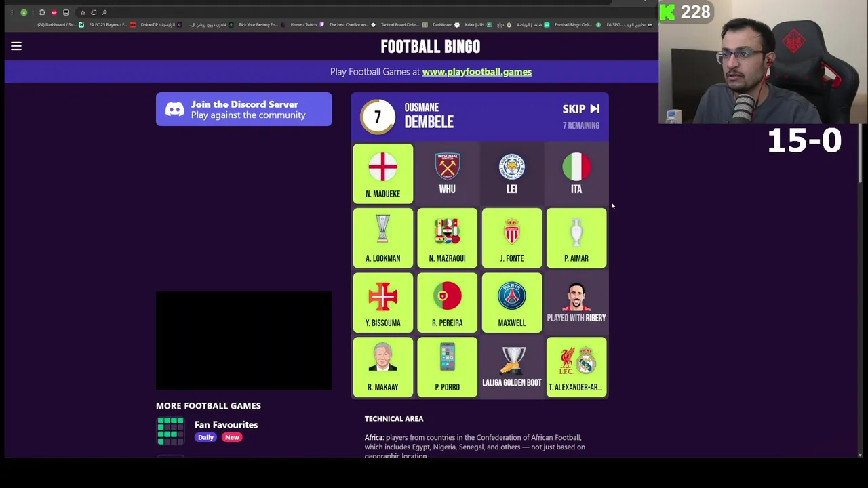Select the ITA Italy flag tile

(x=576, y=174)
